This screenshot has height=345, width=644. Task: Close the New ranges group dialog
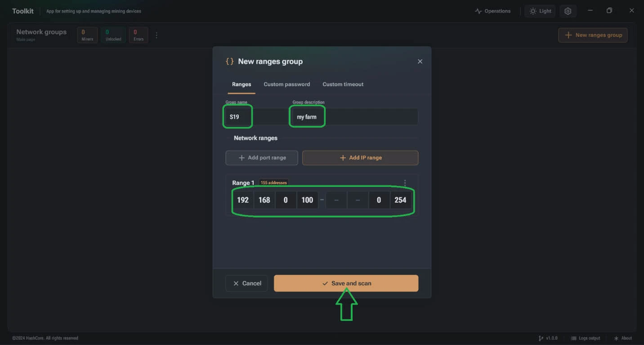(420, 62)
